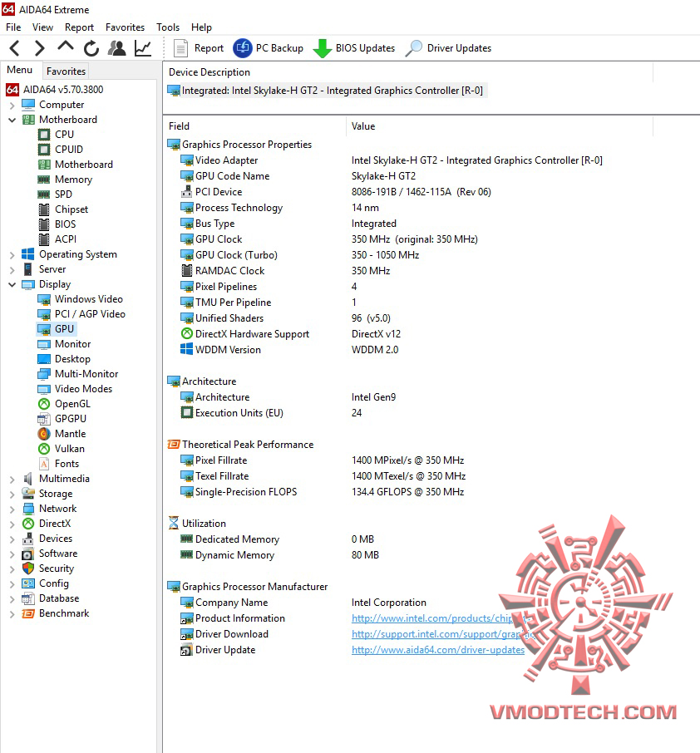Collapse the Motherboard section
The image size is (700, 753).
click(12, 120)
